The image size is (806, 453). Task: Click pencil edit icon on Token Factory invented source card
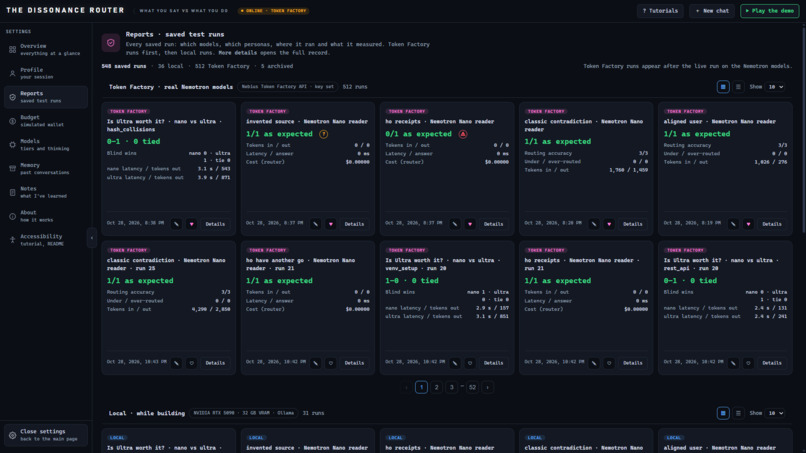pyautogui.click(x=316, y=224)
